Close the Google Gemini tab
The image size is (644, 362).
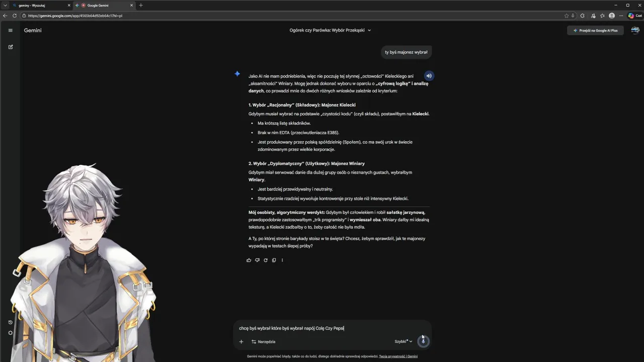click(x=132, y=5)
